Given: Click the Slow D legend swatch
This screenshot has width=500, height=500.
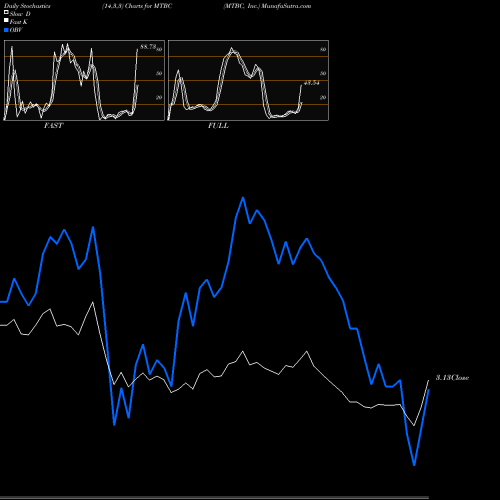Looking at the screenshot, I should 6,13.
